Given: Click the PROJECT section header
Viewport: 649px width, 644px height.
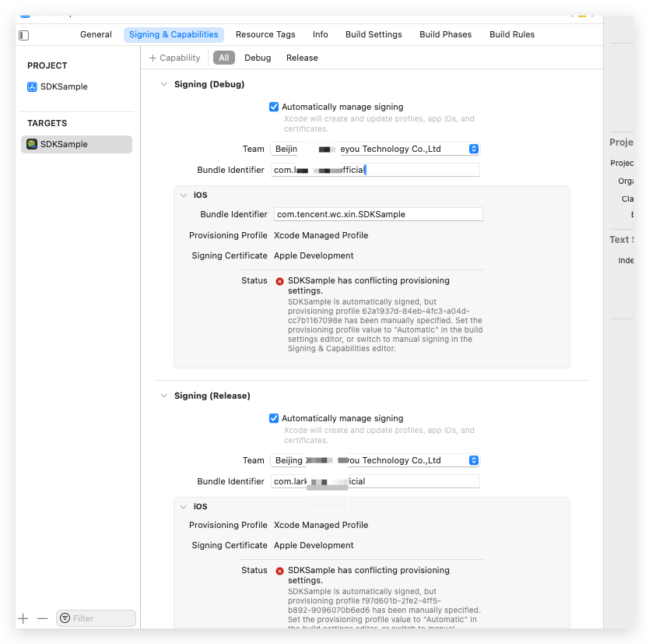Looking at the screenshot, I should [x=47, y=65].
